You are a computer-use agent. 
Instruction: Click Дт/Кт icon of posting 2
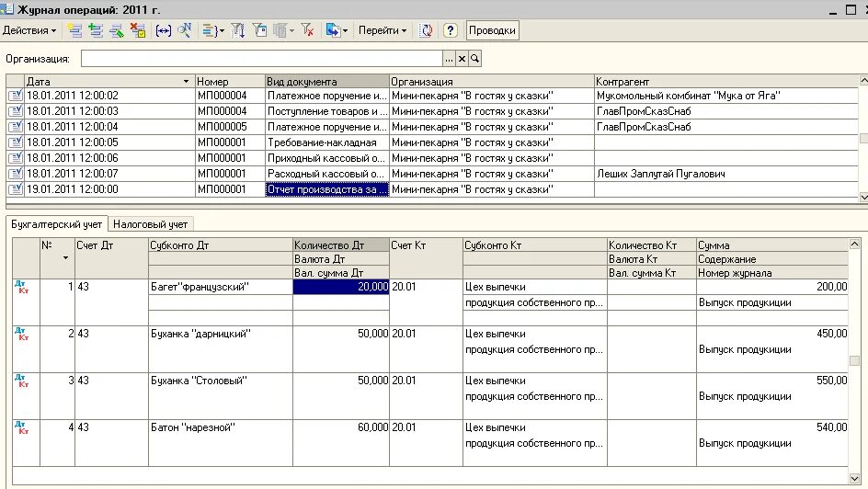pos(21,334)
